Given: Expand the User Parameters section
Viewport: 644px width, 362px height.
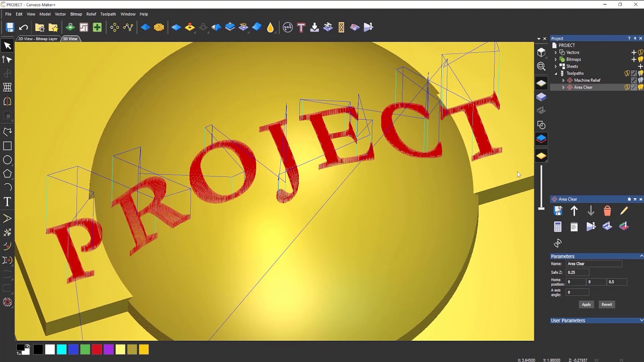Looking at the screenshot, I should coord(641,320).
